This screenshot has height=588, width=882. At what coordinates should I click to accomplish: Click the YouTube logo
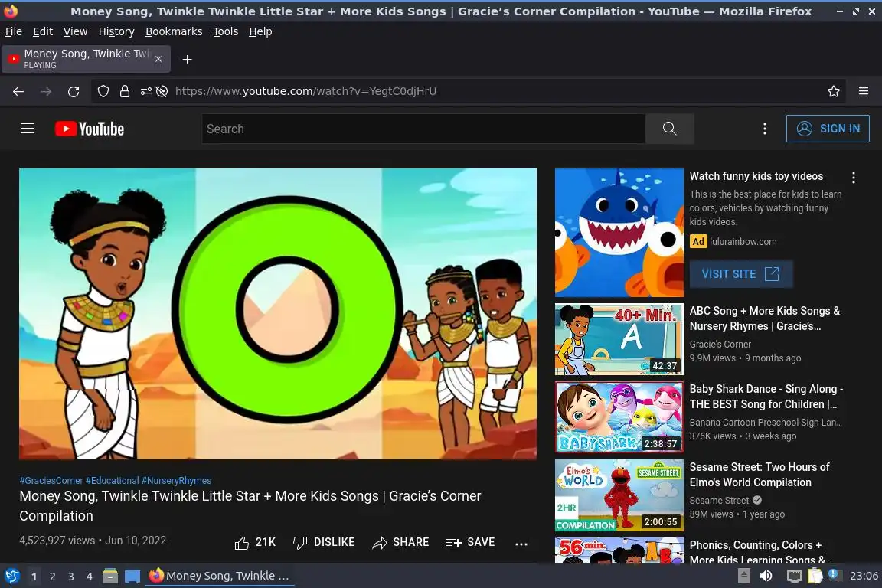(90, 129)
